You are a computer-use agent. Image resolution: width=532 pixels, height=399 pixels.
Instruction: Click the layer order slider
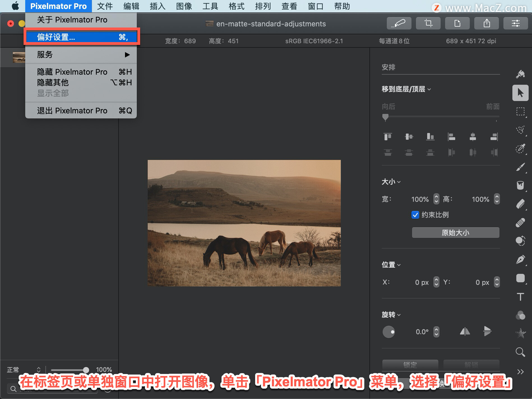coord(441,117)
